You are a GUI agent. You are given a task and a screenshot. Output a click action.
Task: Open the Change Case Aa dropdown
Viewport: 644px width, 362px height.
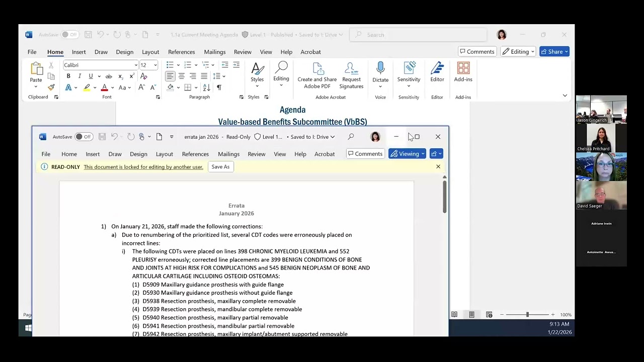click(124, 87)
